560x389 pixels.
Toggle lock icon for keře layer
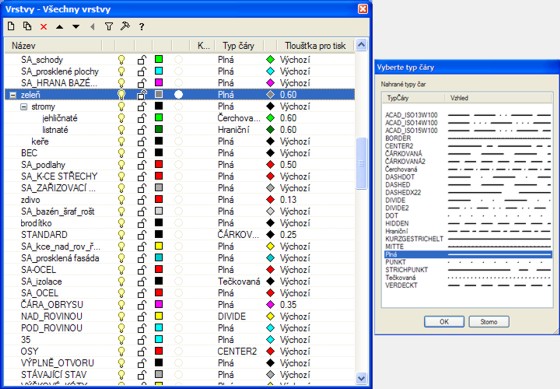(x=142, y=141)
